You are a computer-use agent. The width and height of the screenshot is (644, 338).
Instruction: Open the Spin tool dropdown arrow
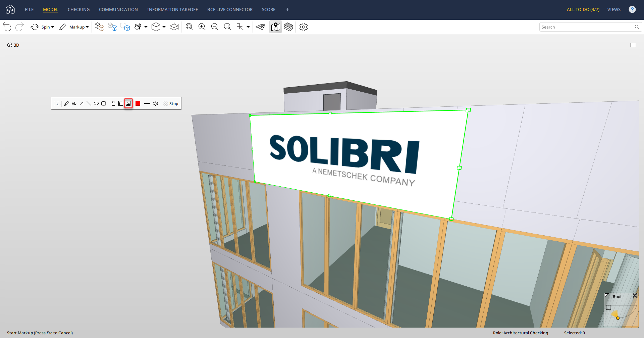[x=53, y=27]
